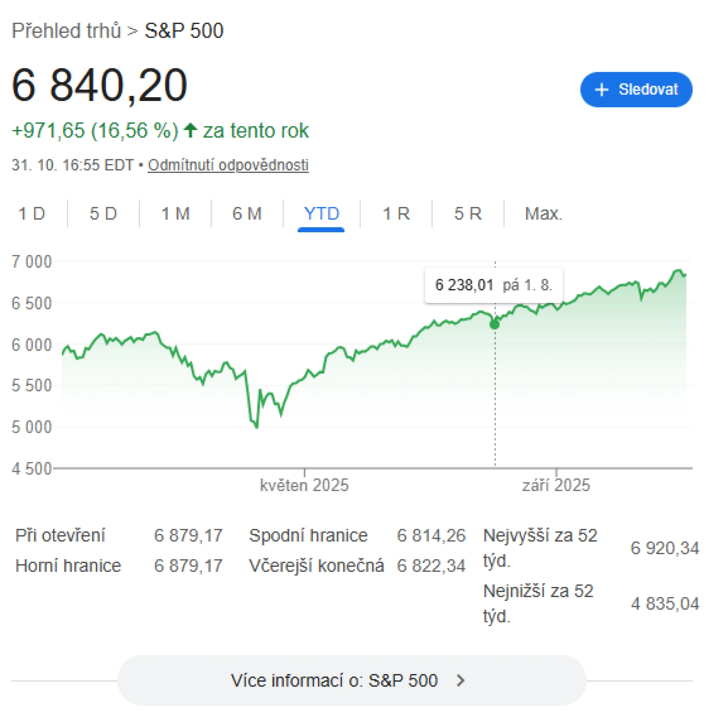Image resolution: width=728 pixels, height=717 pixels.
Task: Switch to the 1D chart range
Action: (32, 213)
